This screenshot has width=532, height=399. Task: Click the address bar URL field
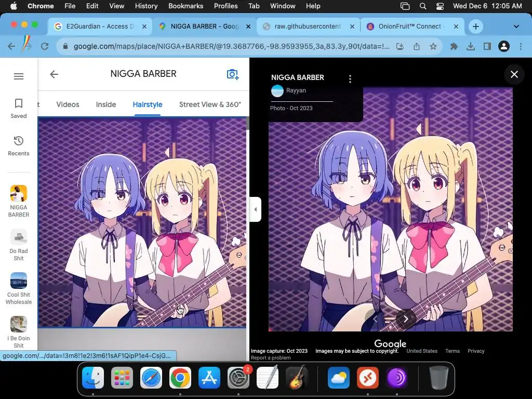pos(231,46)
